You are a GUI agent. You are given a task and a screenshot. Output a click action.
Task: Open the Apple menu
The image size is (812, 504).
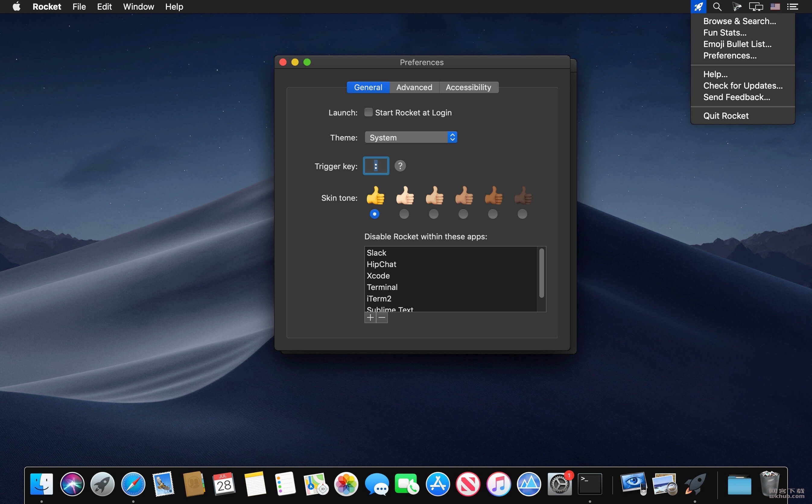16,7
